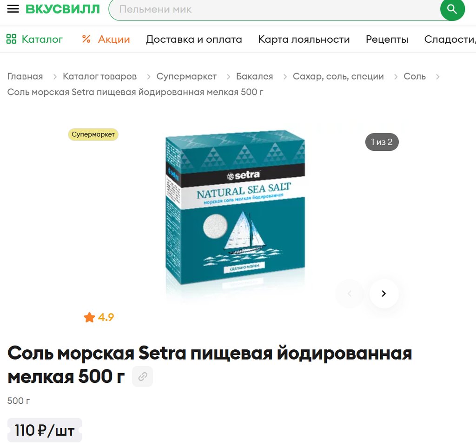Viewport: 476px width, 448px height.
Task: Click into the Пельмени search field
Action: [x=274, y=9]
